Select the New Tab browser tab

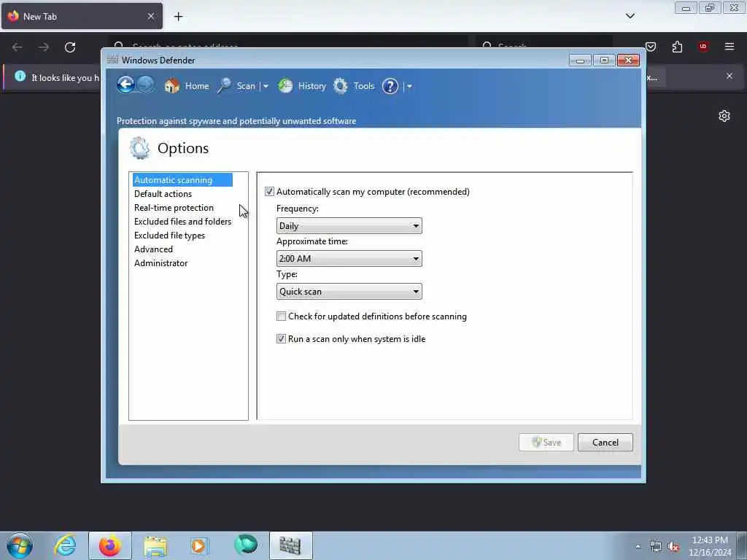click(x=82, y=16)
